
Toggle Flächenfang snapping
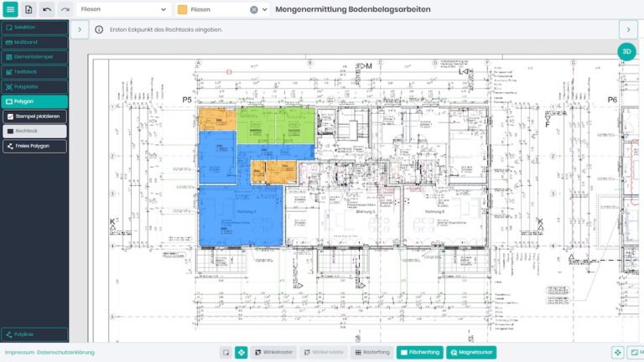click(419, 353)
